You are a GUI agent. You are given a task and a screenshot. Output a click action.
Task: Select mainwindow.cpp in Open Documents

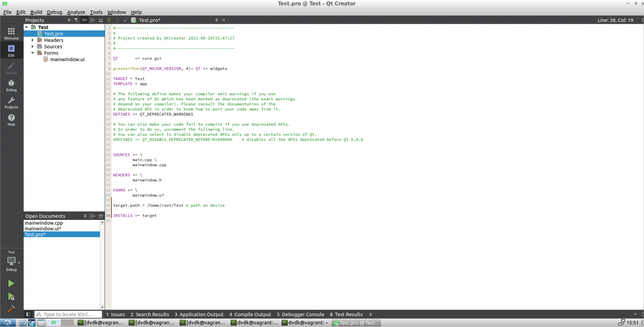(44, 223)
